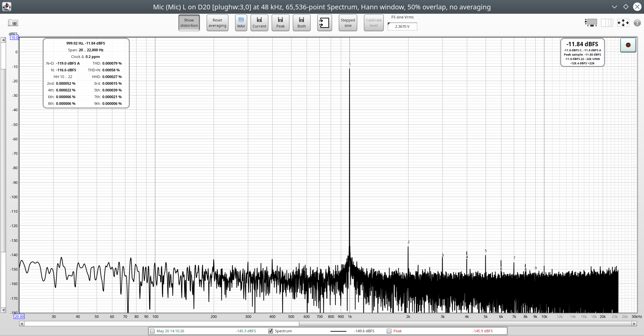Save Peak trace with the floppy icon
This screenshot has height=336, width=644.
(x=280, y=23)
